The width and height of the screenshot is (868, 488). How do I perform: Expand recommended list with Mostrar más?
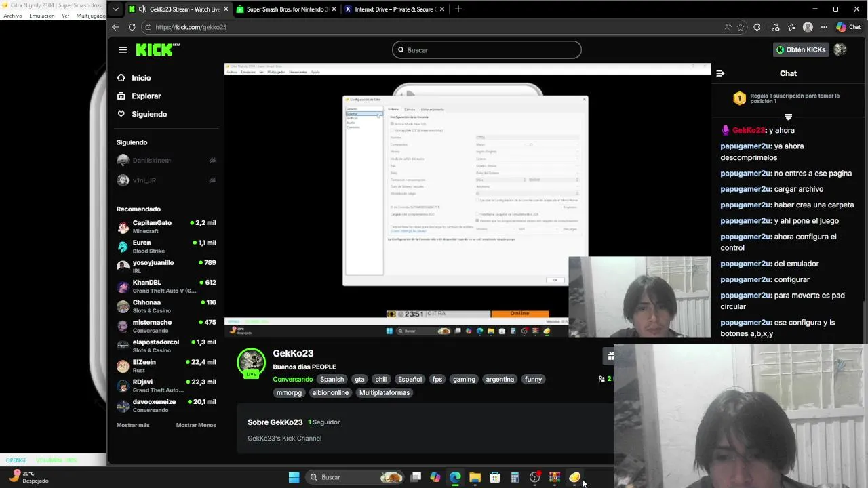(x=133, y=425)
